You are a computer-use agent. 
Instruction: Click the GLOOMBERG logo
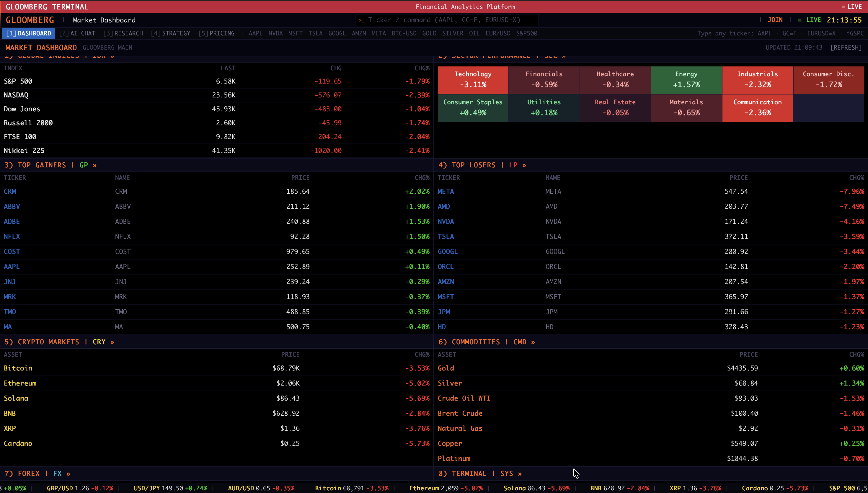(30, 20)
